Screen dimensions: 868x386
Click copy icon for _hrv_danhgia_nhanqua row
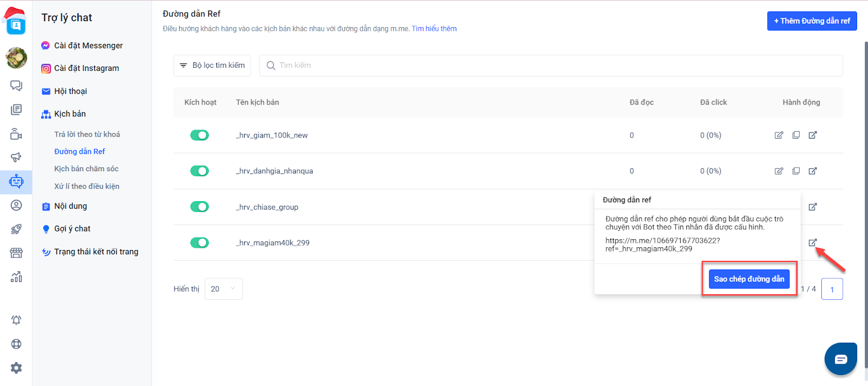pos(796,171)
